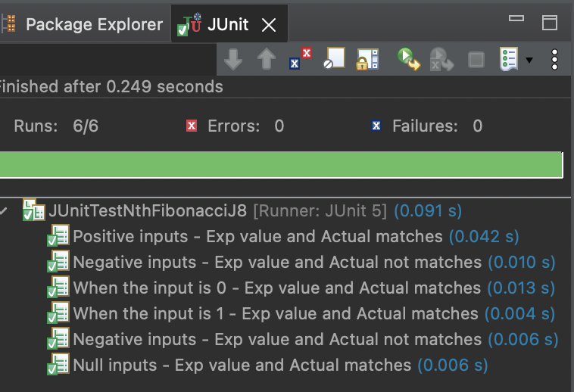Close the JUnit view tab
Screen dimensions: 574x392
pyautogui.click(x=268, y=25)
